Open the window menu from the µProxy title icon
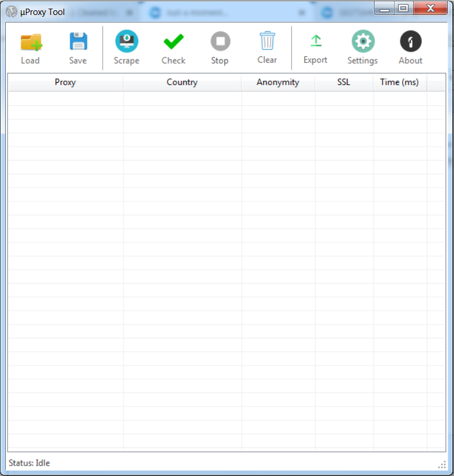 click(11, 12)
